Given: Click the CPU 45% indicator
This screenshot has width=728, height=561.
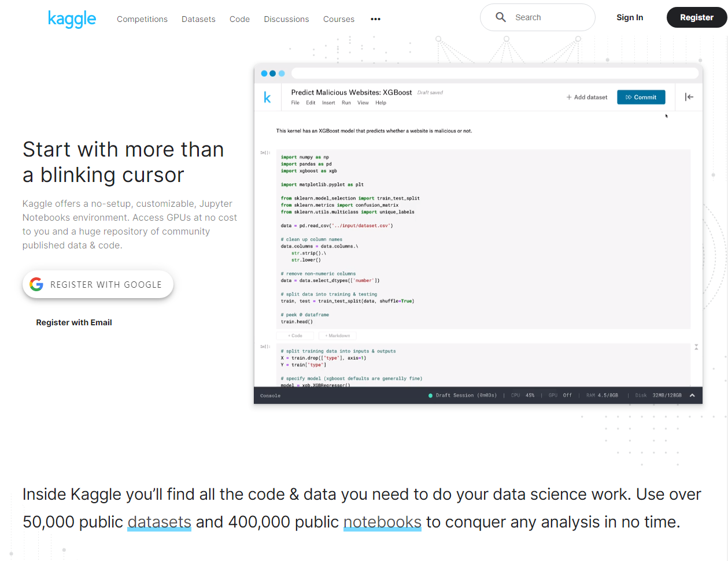Looking at the screenshot, I should 523,395.
